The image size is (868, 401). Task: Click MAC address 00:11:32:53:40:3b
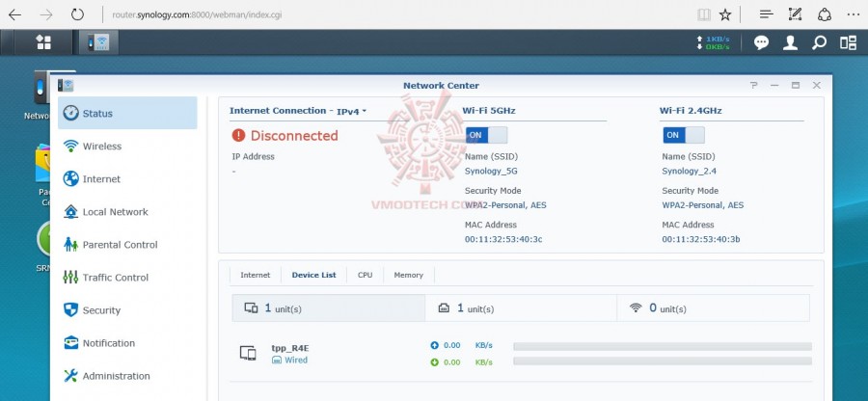[x=701, y=239]
